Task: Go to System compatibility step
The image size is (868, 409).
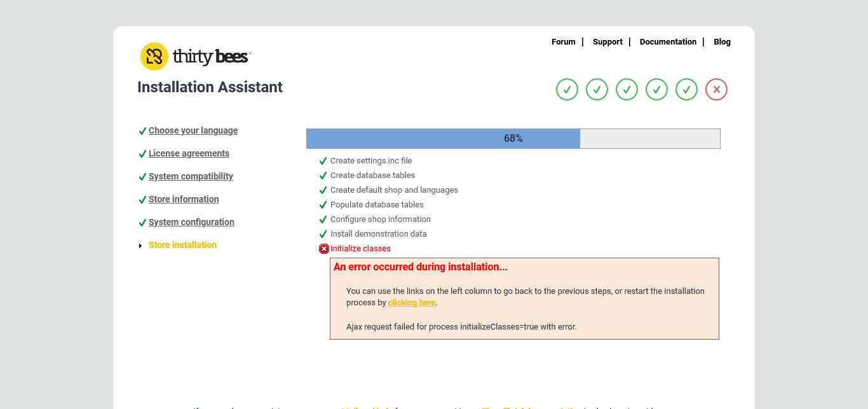Action: pyautogui.click(x=191, y=176)
